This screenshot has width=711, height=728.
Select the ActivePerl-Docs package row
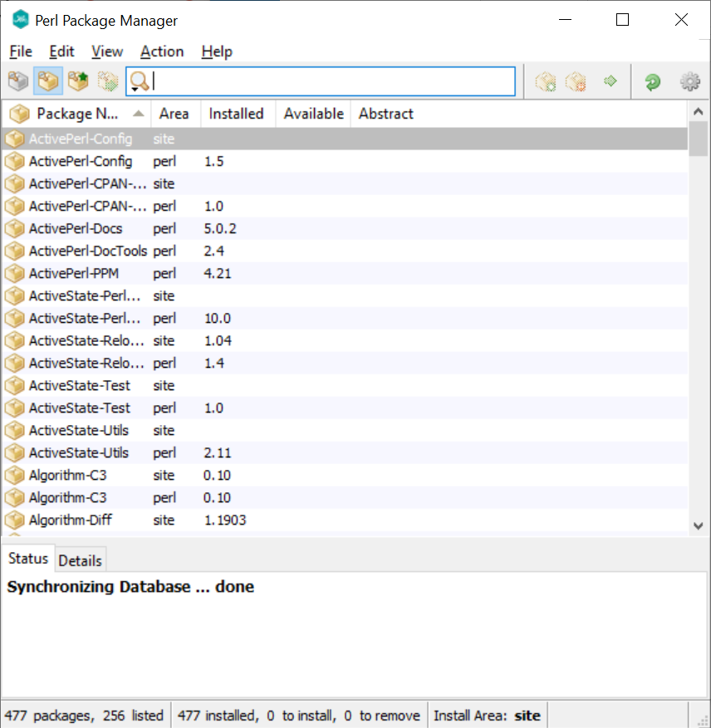tap(345, 228)
